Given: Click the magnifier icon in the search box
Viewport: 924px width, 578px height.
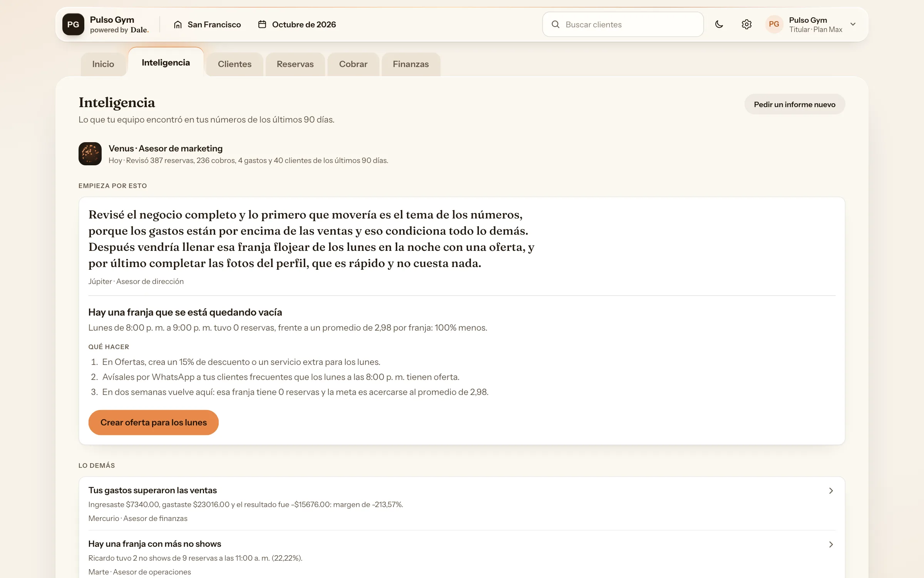Looking at the screenshot, I should (x=556, y=24).
